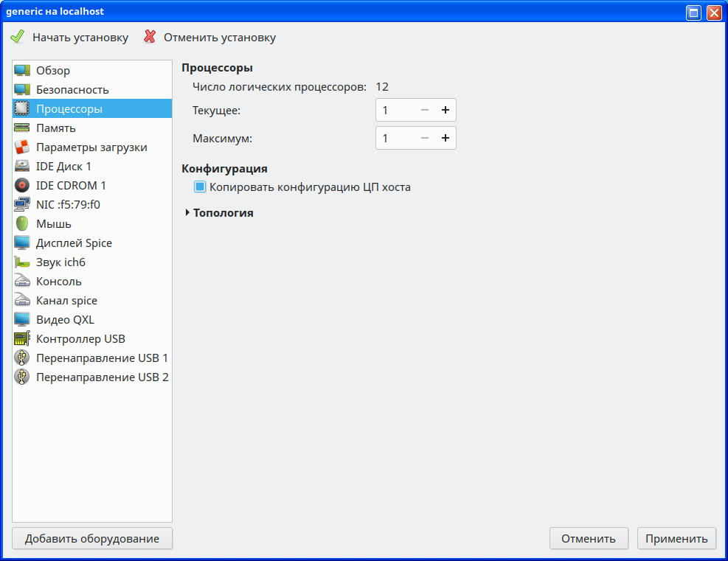
Task: Select the Безопасность icon in sidebar
Action: click(22, 89)
